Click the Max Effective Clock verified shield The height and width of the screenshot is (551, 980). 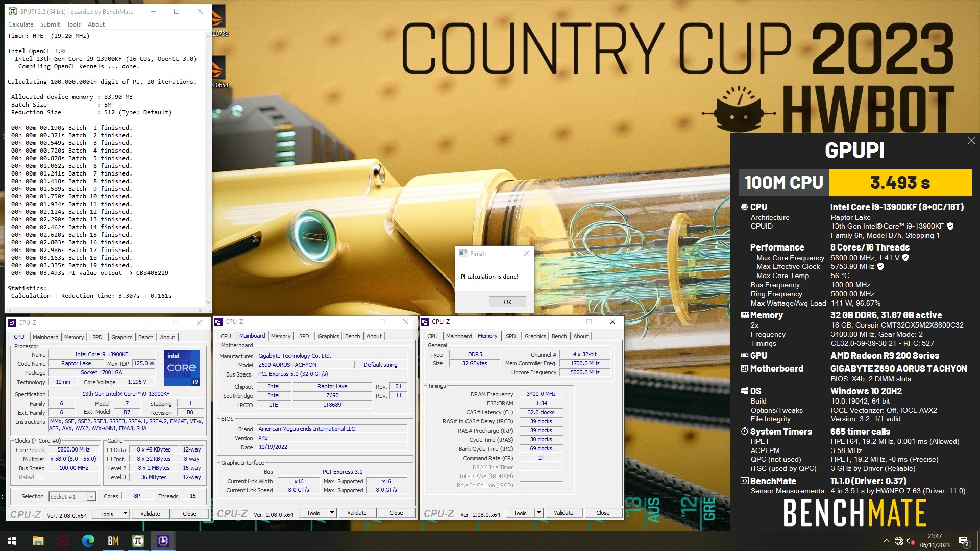[x=880, y=266]
